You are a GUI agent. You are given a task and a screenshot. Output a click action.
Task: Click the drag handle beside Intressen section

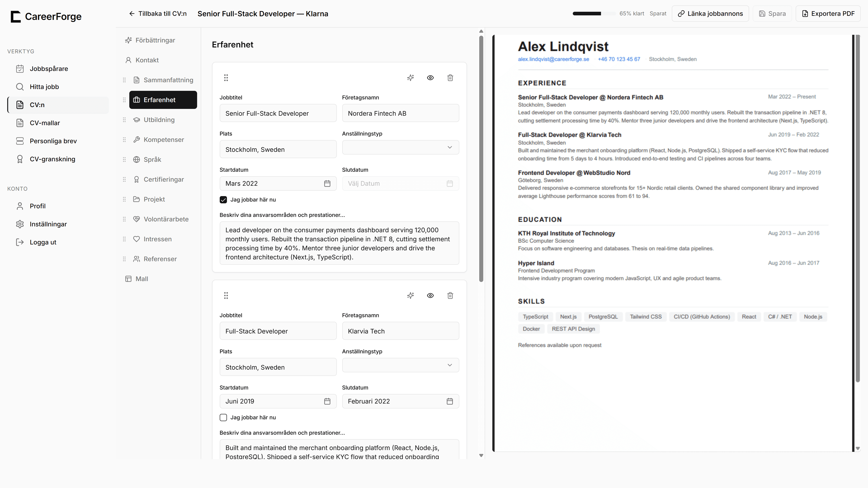[x=124, y=239]
